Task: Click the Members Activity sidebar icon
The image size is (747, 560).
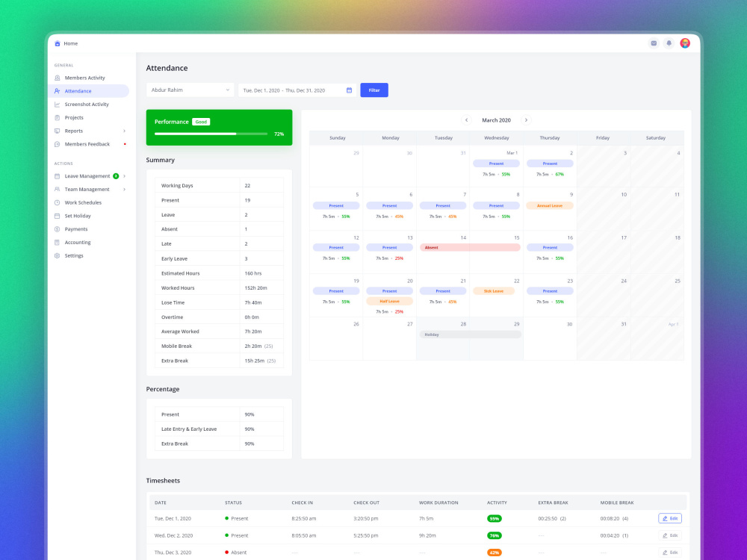Action: point(58,78)
